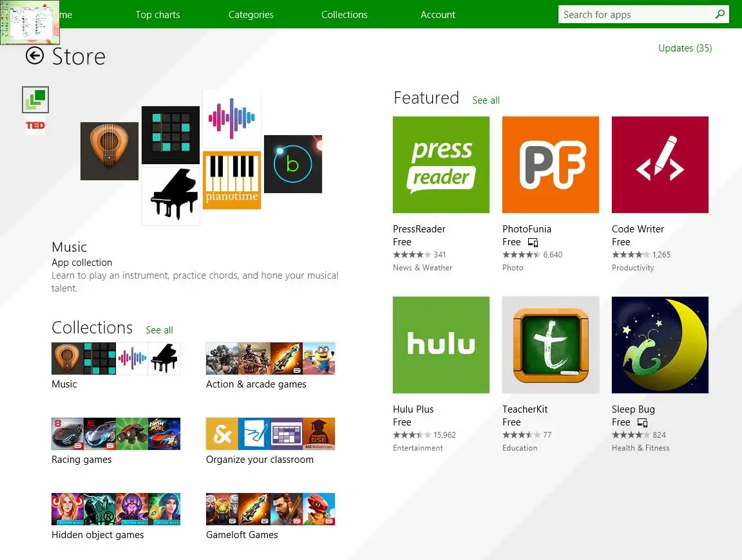This screenshot has height=560, width=742.
Task: Open the green stacked squares app icon
Action: pyautogui.click(x=35, y=100)
